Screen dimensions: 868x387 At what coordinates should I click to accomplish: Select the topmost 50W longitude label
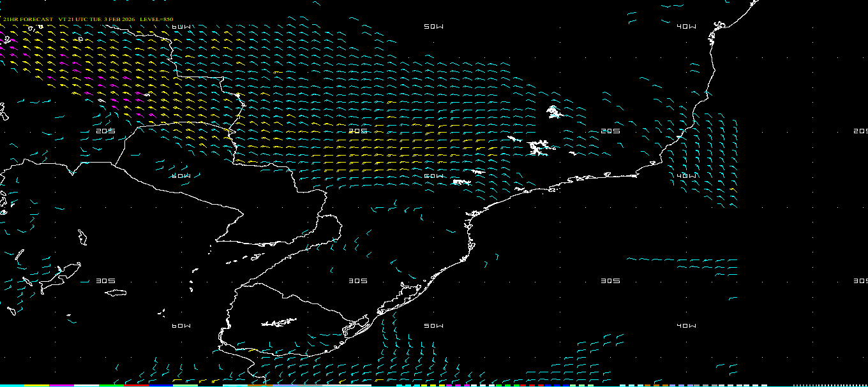pos(433,27)
